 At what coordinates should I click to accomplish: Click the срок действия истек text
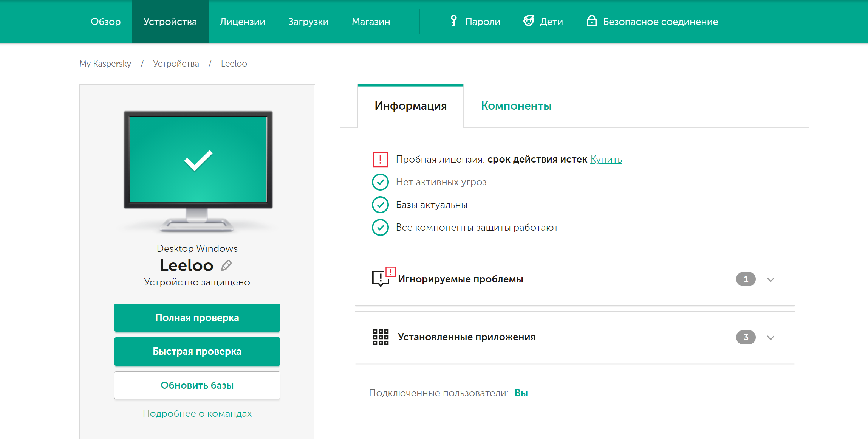tap(537, 160)
